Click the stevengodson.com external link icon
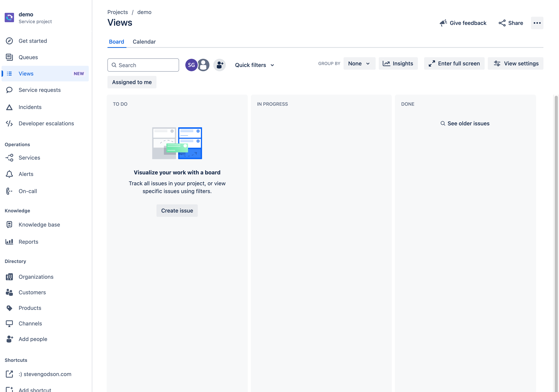This screenshot has width=559, height=392. coord(9,374)
